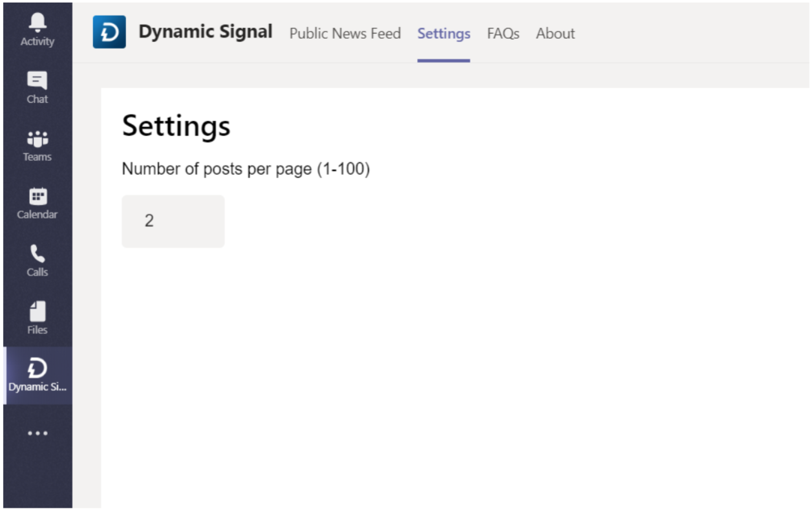The width and height of the screenshot is (812, 511).
Task: Open Calls in the sidebar
Action: tap(37, 260)
